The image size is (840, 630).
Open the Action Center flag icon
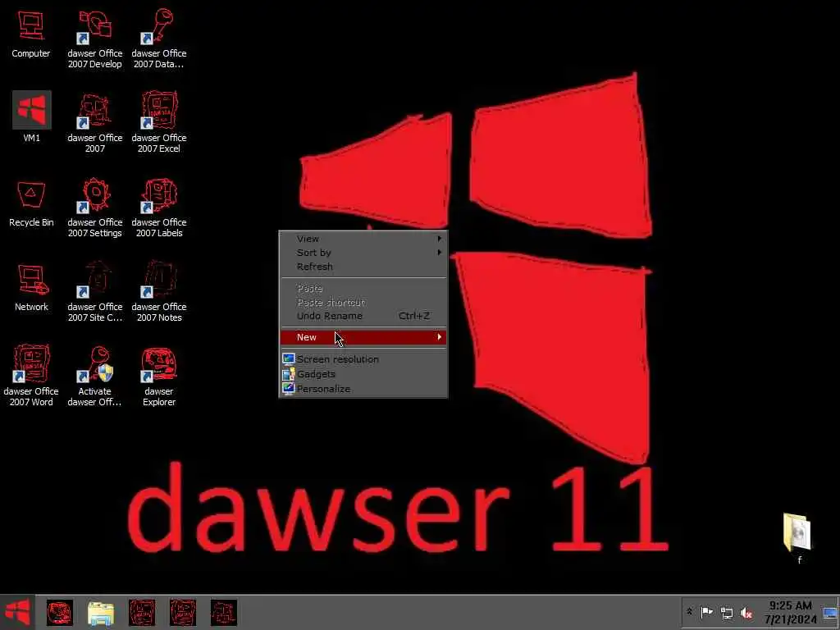click(x=706, y=612)
